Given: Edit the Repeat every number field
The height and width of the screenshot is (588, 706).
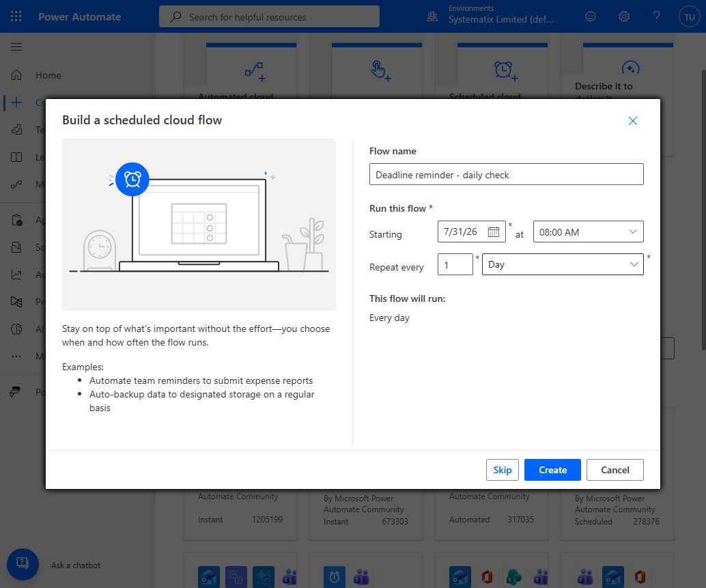Looking at the screenshot, I should [455, 264].
